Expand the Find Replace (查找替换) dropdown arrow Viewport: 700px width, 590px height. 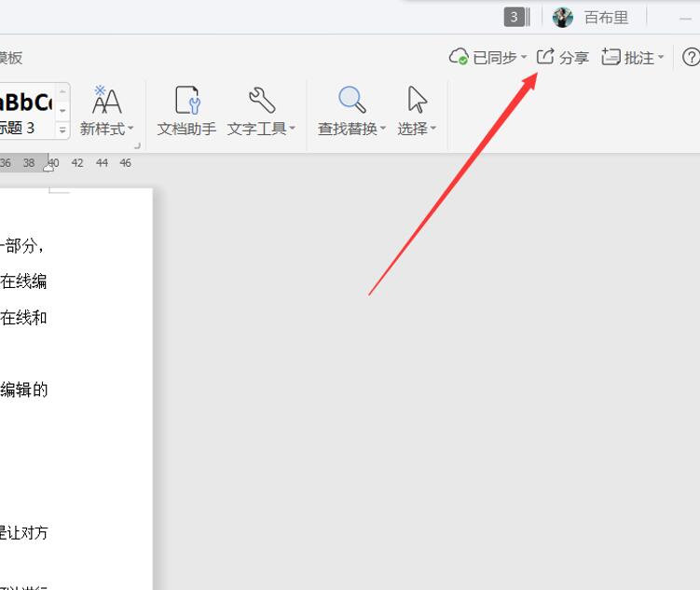[383, 129]
